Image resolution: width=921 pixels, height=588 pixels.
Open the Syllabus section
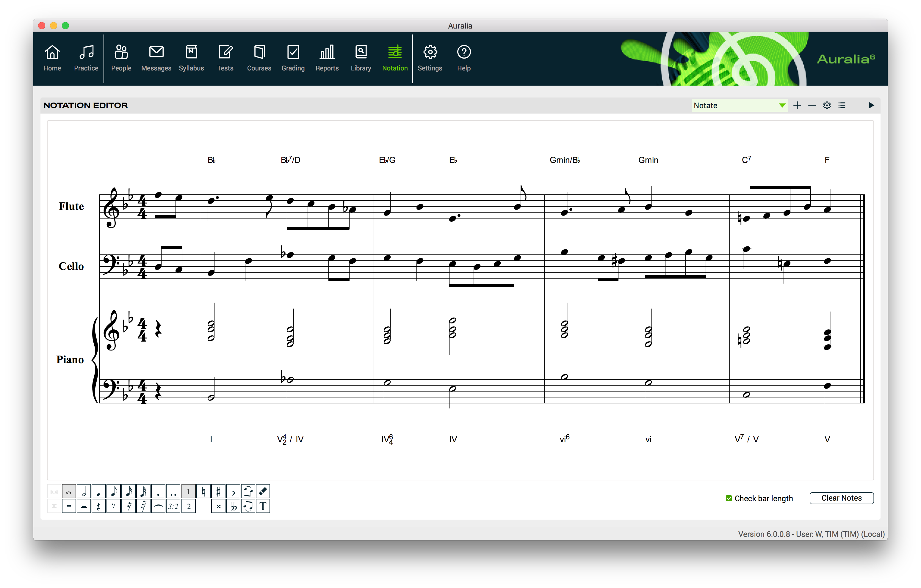click(191, 58)
